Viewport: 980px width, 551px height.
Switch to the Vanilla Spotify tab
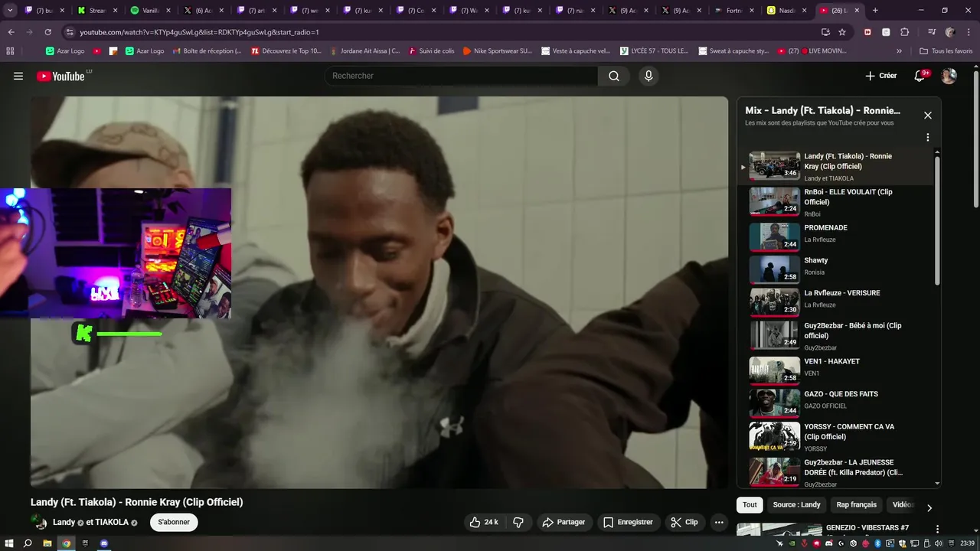(x=149, y=10)
